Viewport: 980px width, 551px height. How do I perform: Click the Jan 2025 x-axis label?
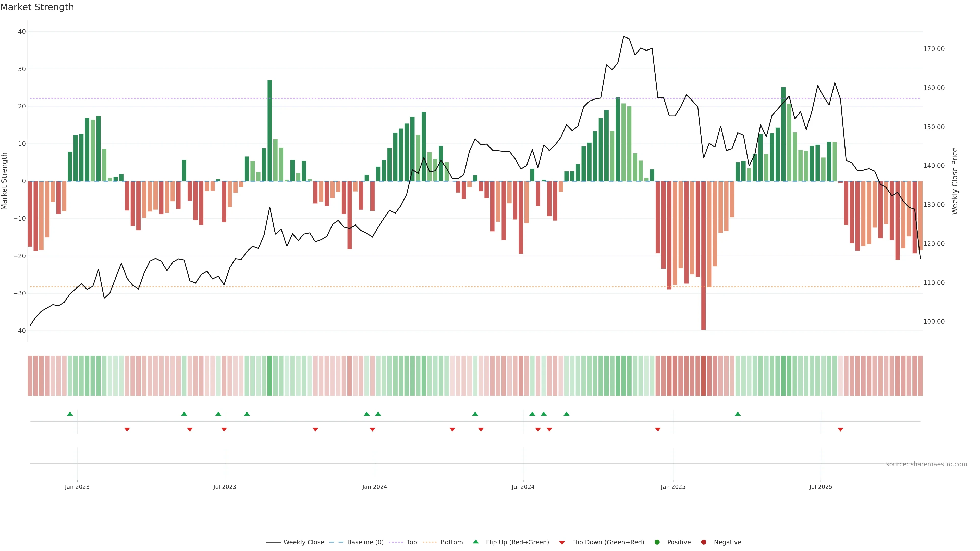click(673, 487)
